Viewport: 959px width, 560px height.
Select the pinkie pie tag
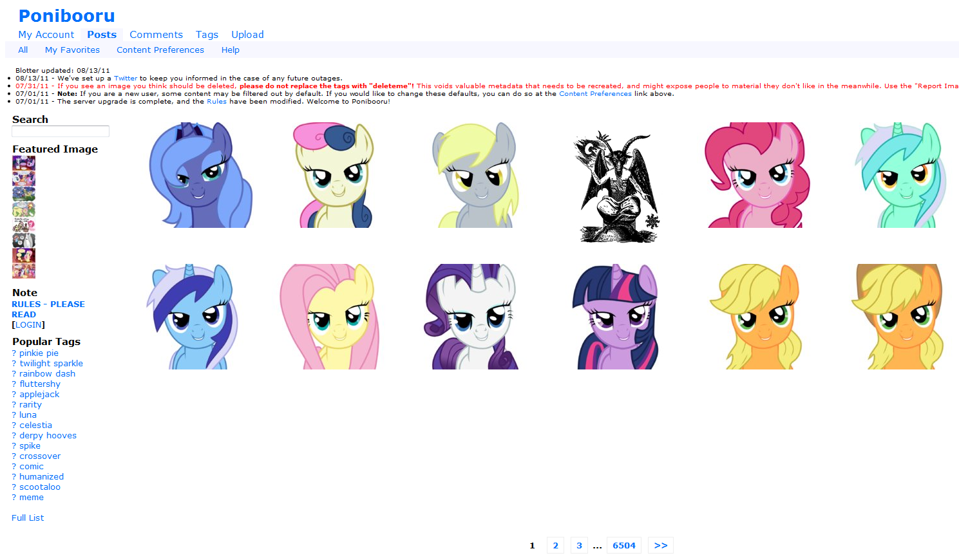[x=39, y=353]
